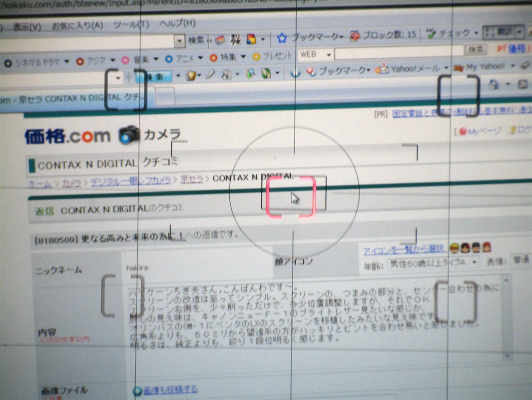Viewport: 532px width, 400px height.
Task: Click the browser home icon
Action: 494,84
